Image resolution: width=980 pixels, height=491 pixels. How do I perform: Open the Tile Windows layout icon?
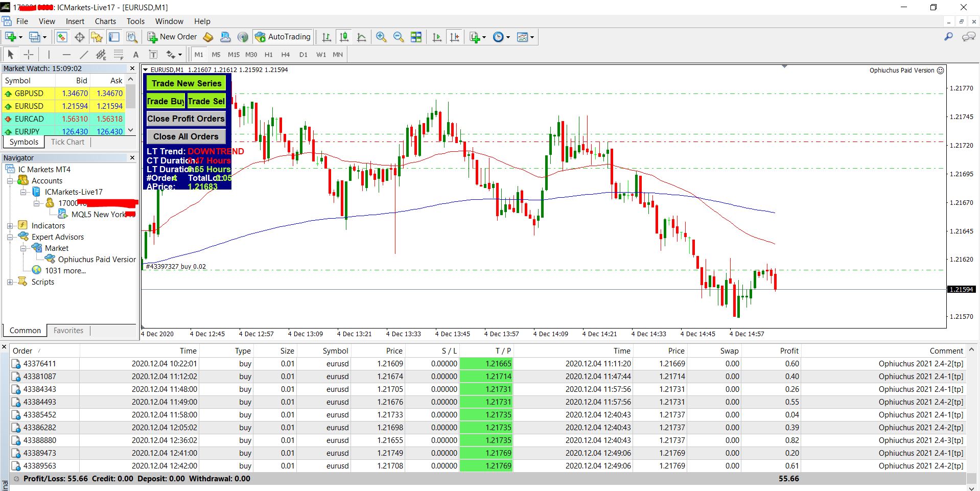pos(416,37)
